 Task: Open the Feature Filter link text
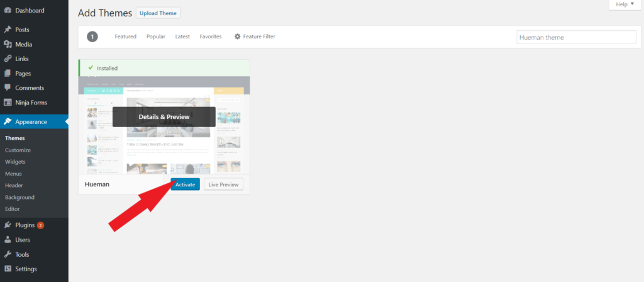click(259, 37)
